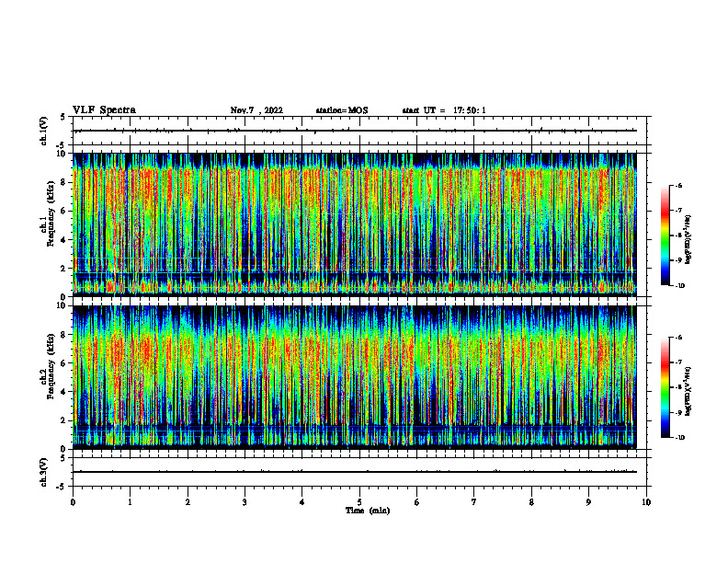
Task: Click time axis tick label '7'
Action: click(474, 502)
